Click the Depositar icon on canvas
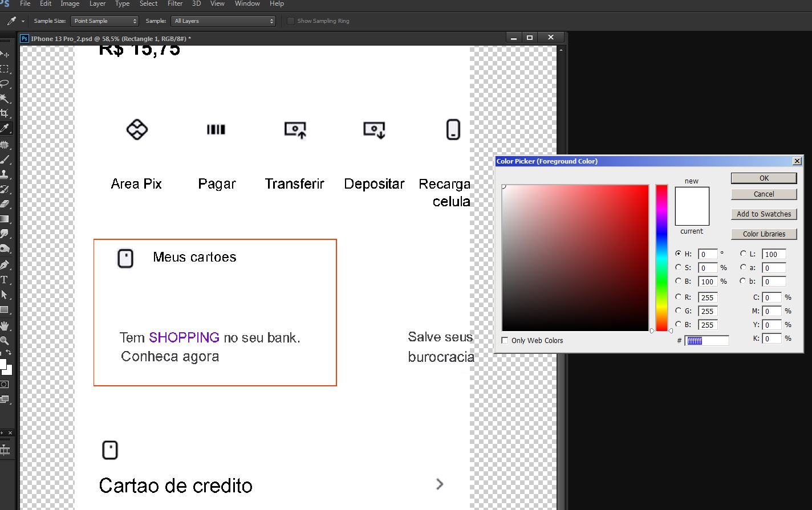The height and width of the screenshot is (510, 812). [375, 130]
